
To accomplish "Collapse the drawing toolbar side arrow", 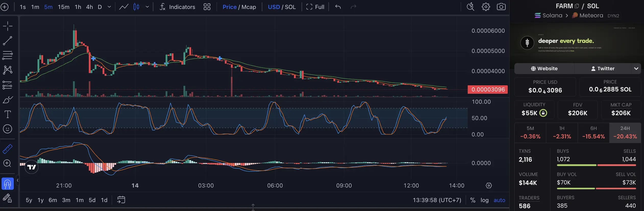I will [18, 180].
